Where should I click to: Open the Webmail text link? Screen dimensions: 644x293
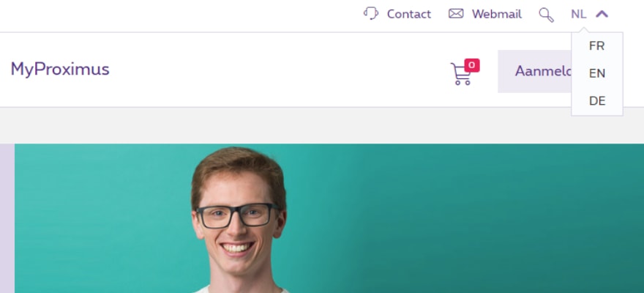(497, 15)
